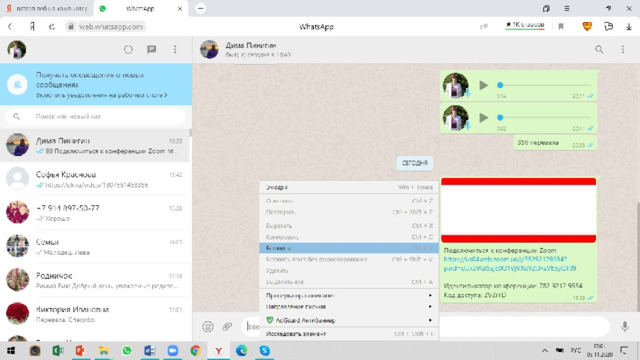This screenshot has height=360, width=640.
Task: Play the first voice message
Action: pos(483,85)
